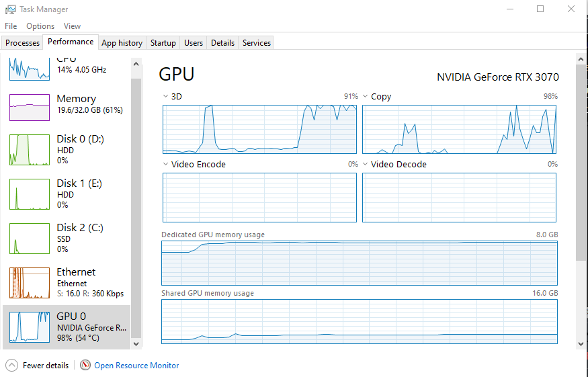Viewport: 588px width, 377px height.
Task: Click the Disk 0 (D:) graph icon
Action: click(x=30, y=150)
